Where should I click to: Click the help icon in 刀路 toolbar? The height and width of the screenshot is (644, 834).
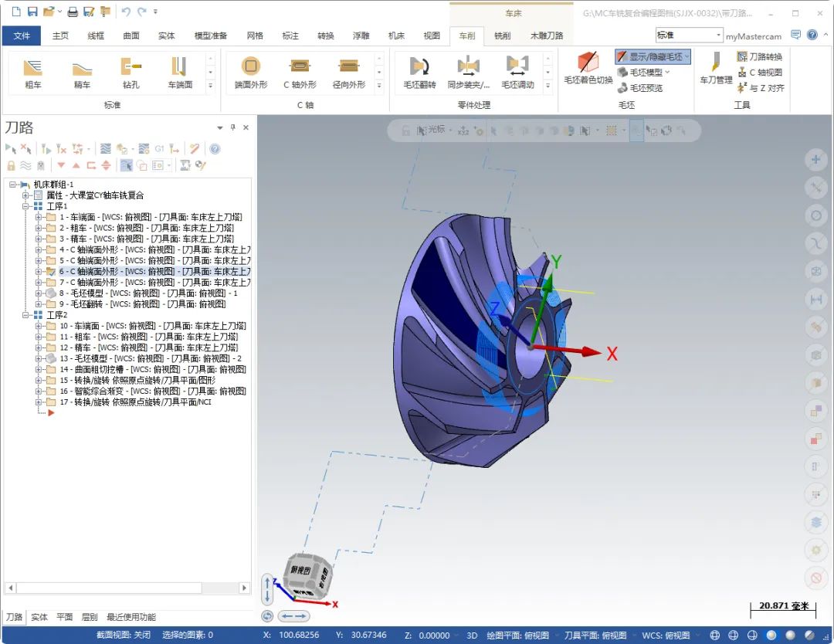click(215, 149)
